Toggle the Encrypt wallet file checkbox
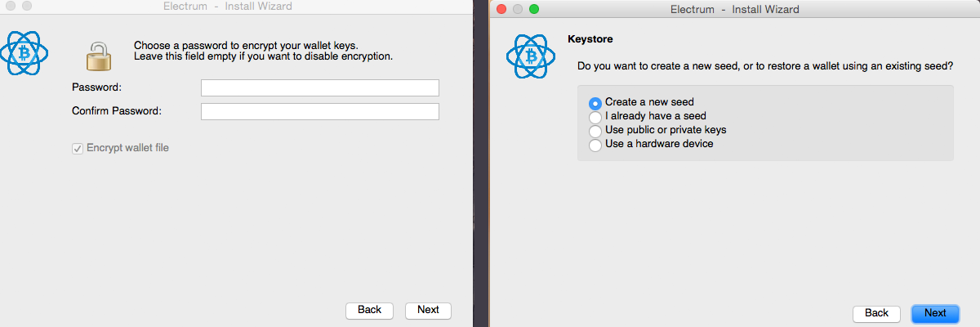980x327 pixels. coord(78,148)
